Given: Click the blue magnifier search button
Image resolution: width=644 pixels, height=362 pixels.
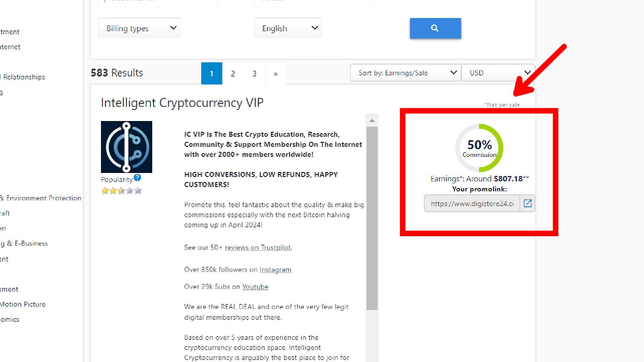Looking at the screenshot, I should 435,28.
